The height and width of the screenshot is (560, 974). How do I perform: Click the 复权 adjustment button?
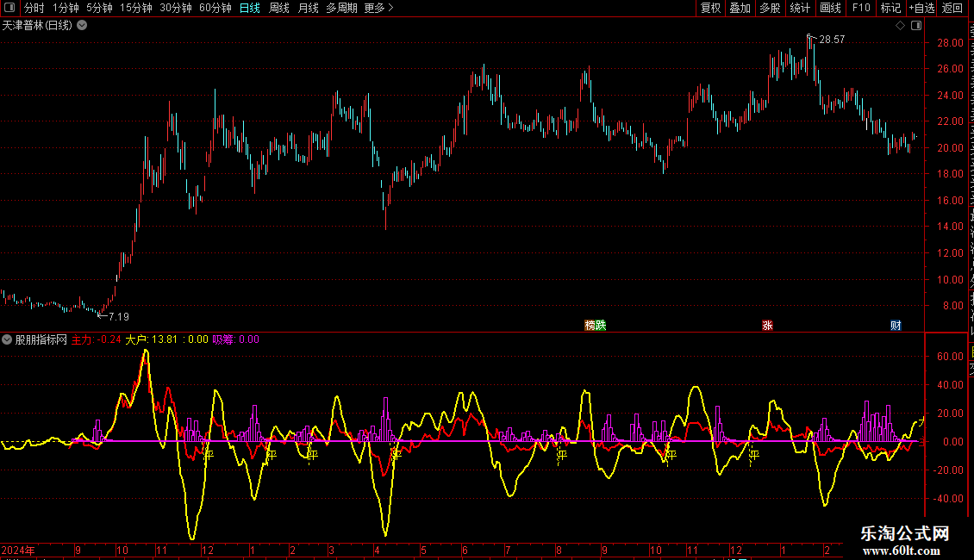pyautogui.click(x=710, y=8)
